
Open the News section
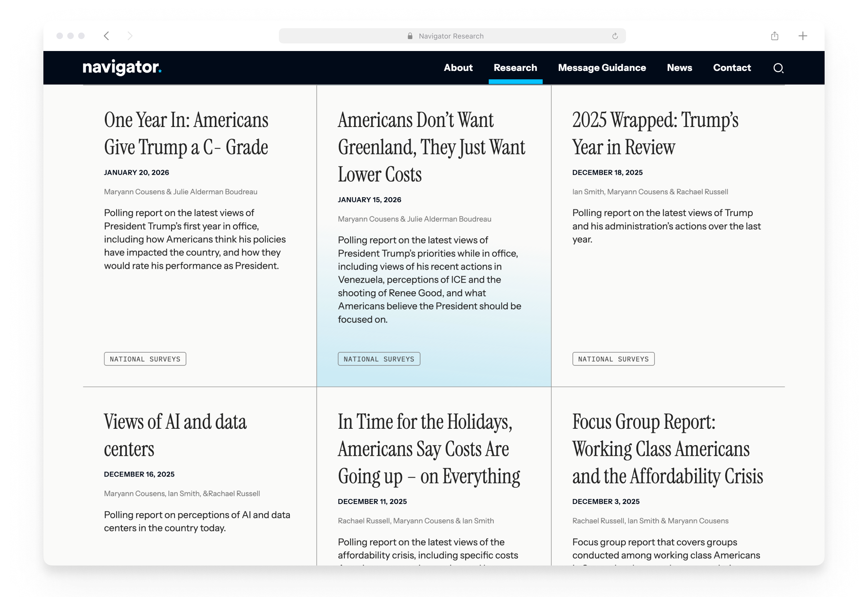[x=679, y=68]
